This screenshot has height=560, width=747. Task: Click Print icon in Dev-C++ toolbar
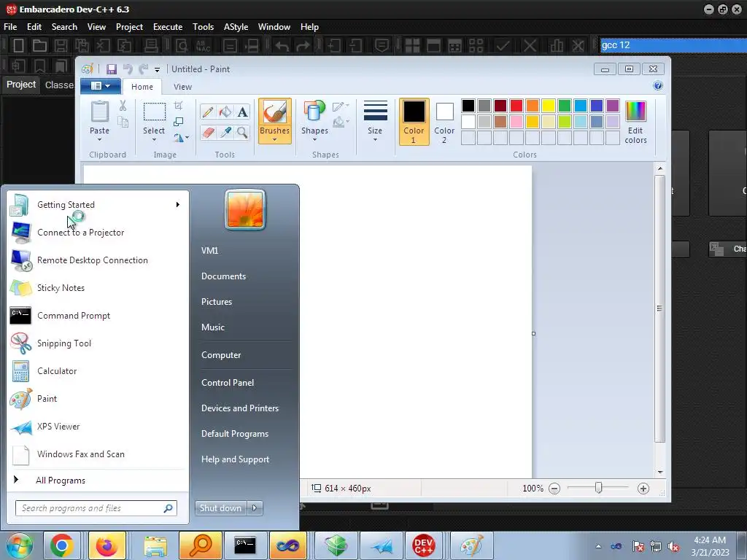tap(151, 46)
